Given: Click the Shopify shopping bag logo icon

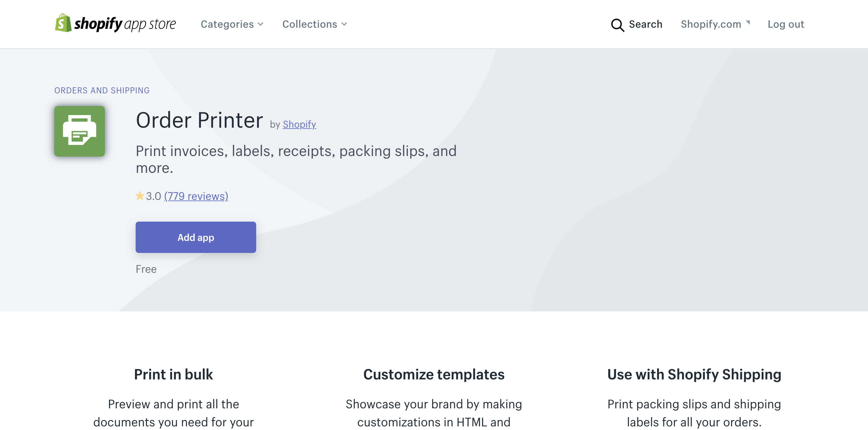Looking at the screenshot, I should tap(63, 23).
